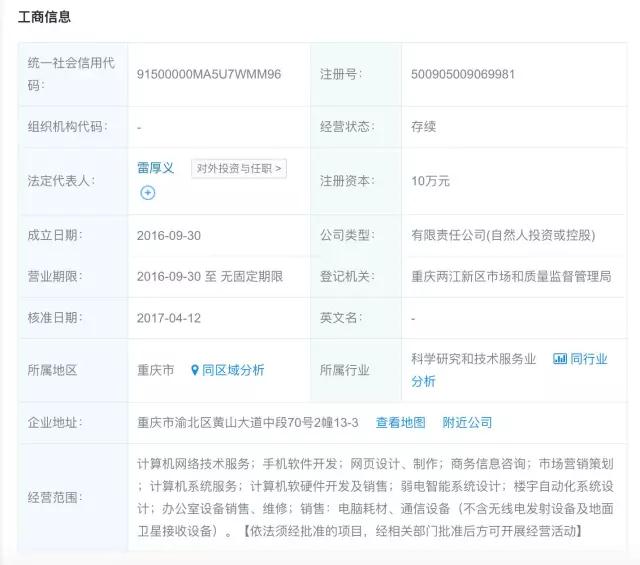640x565 pixels.
Task: Open the 同区域分析 link text
Action: click(233, 370)
